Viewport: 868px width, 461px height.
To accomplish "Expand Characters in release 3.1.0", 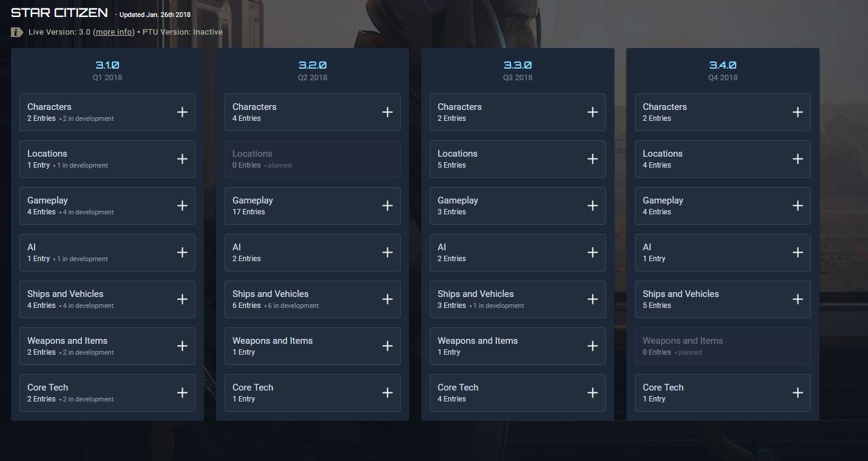I will pos(107,112).
